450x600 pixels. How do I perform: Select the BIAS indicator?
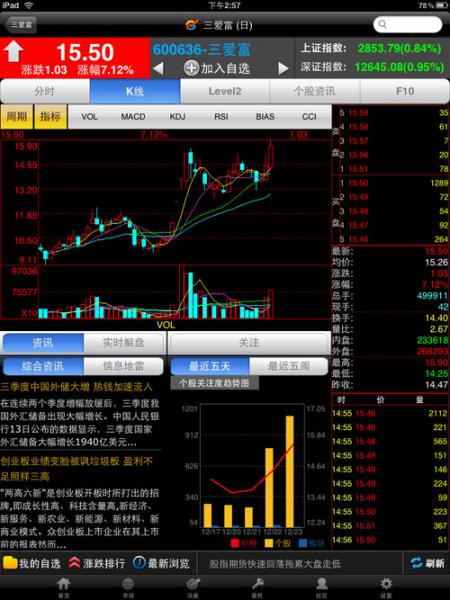tap(265, 117)
